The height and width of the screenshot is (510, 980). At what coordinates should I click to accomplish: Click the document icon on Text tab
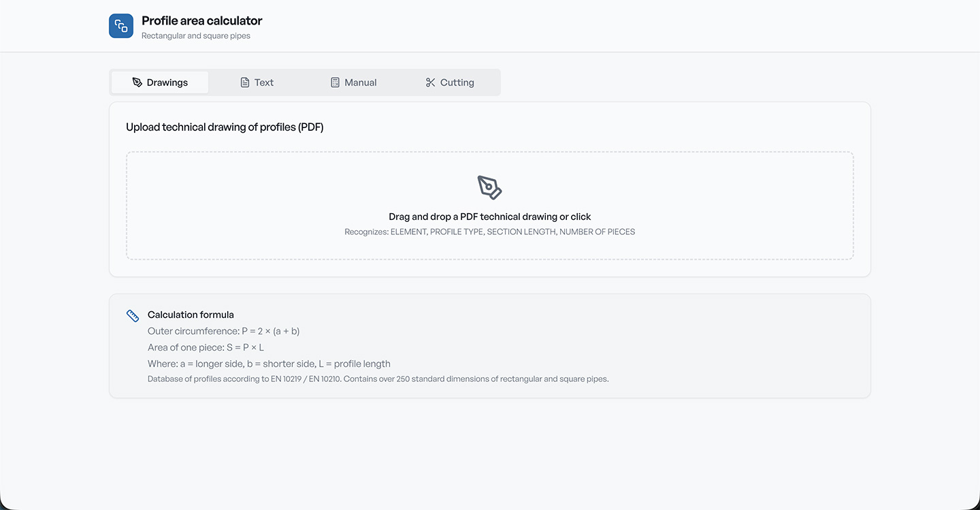point(245,82)
